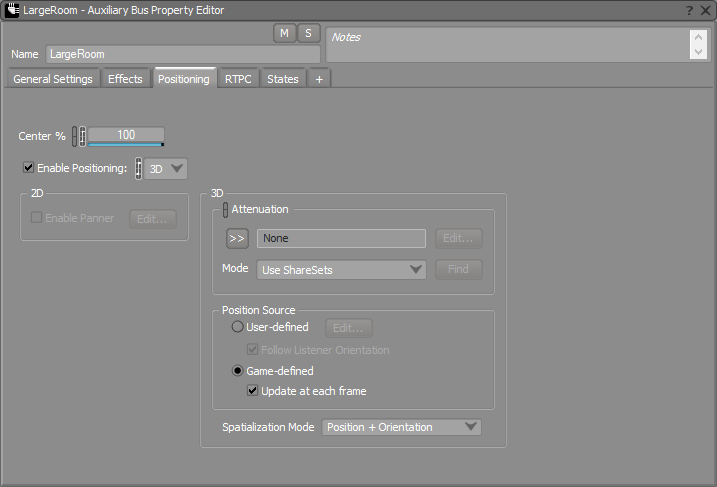Image resolution: width=717 pixels, height=487 pixels.
Task: Click the Attenuation field showing None
Action: point(341,238)
